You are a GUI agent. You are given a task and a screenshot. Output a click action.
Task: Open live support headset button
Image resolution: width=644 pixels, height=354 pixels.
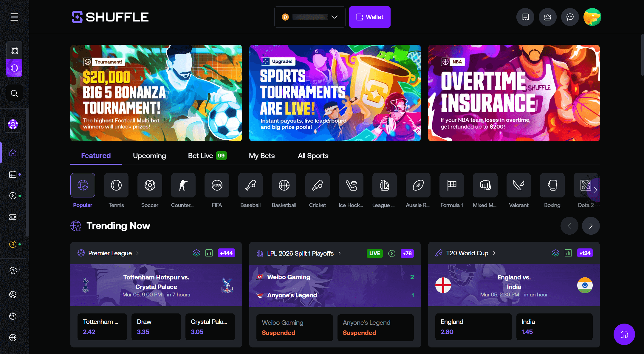point(624,334)
